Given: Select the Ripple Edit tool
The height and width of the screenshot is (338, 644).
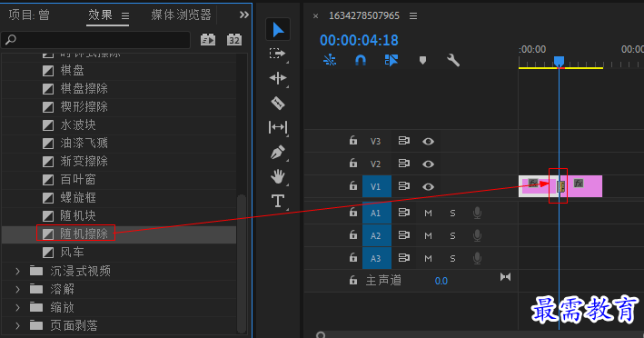Looking at the screenshot, I should coord(278,78).
